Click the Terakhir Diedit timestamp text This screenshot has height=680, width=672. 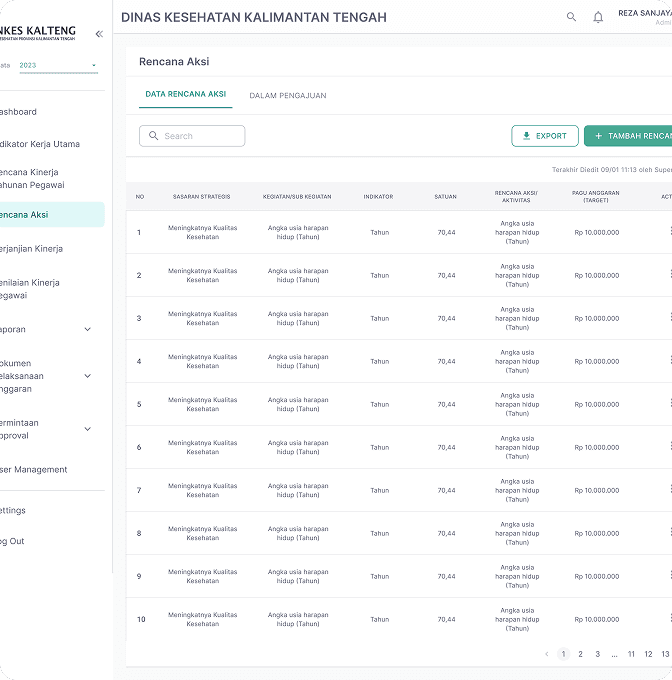pos(612,170)
